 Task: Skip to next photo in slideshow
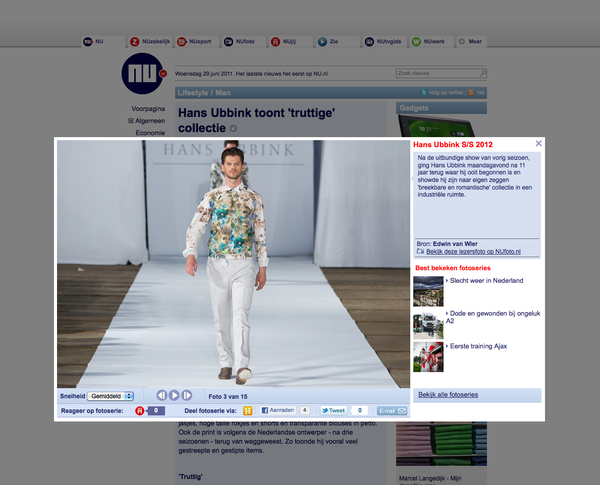pos(187,395)
